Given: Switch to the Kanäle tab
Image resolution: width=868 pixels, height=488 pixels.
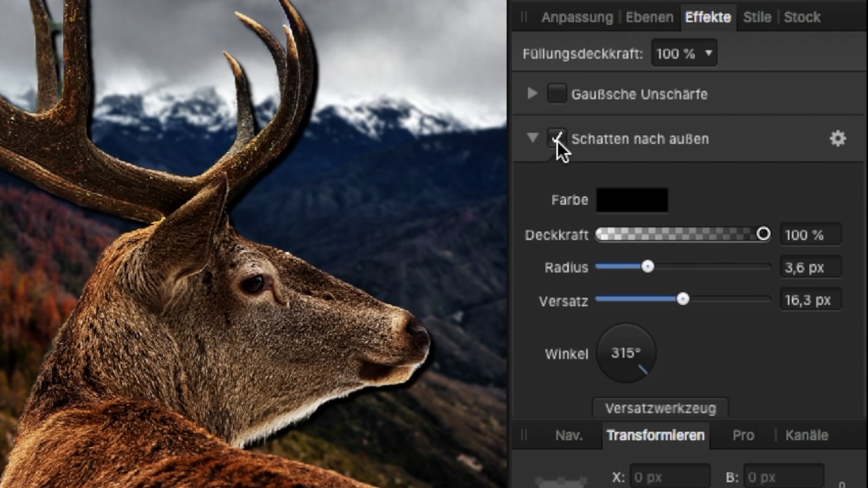Looking at the screenshot, I should pyautogui.click(x=807, y=435).
